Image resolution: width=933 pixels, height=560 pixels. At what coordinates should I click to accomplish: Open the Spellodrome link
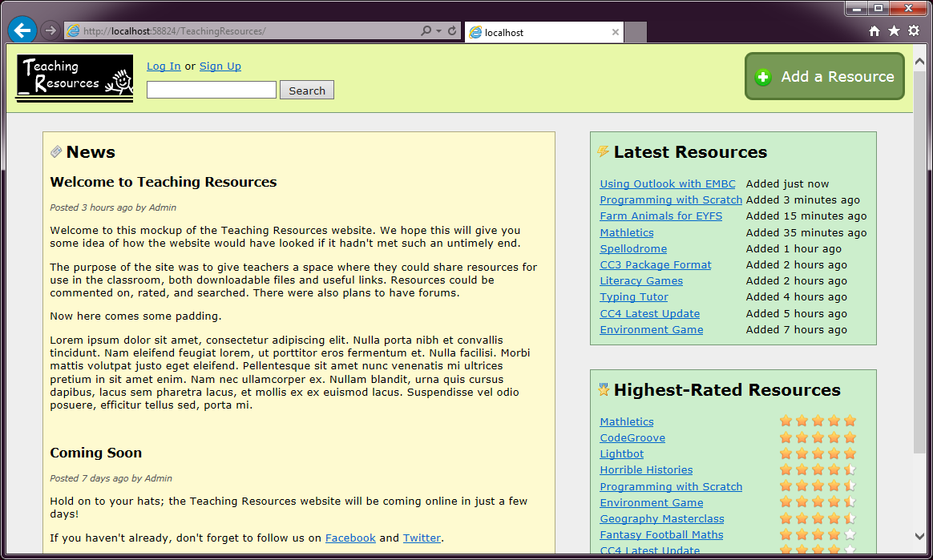point(633,248)
